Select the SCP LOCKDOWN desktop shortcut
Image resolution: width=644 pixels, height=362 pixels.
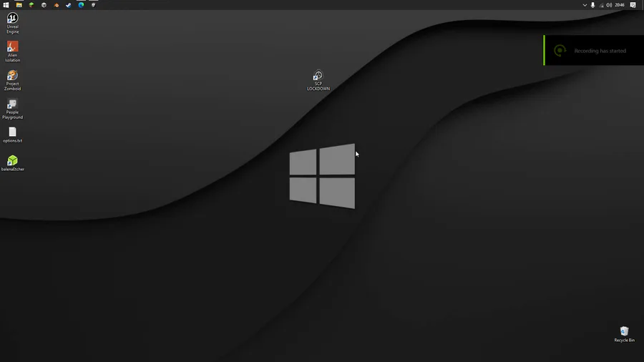318,80
